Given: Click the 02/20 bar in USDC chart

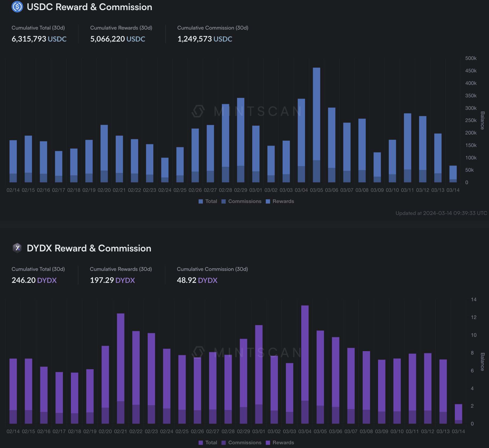Looking at the screenshot, I should click(104, 154).
